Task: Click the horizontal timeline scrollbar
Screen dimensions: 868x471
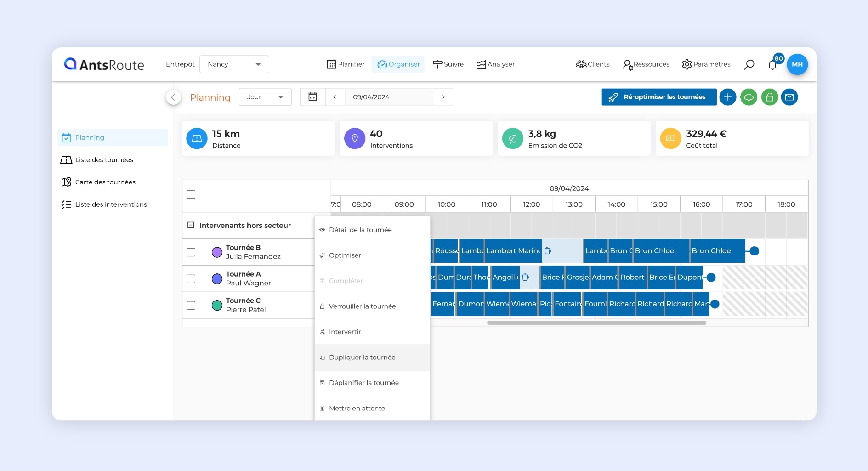Action: [596, 323]
